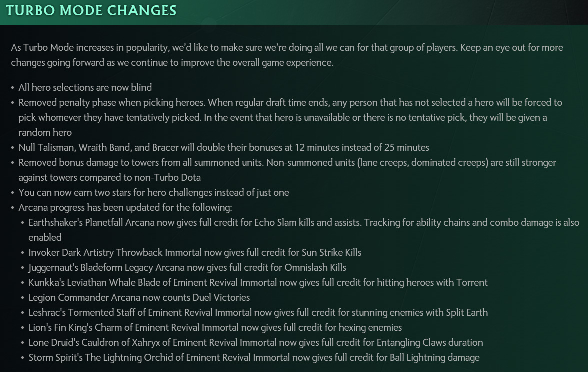The height and width of the screenshot is (372, 588).
Task: Click the Invoker Dark Artistry Throwback entry
Action: (195, 252)
